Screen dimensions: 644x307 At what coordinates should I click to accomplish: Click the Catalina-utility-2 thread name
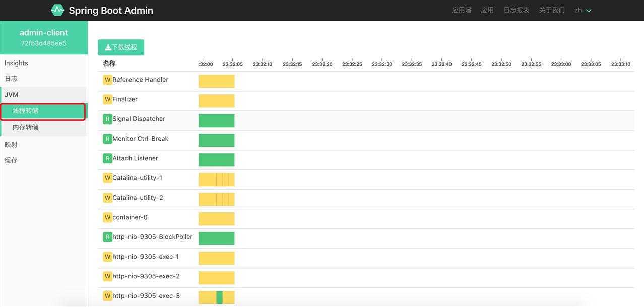[x=138, y=198]
